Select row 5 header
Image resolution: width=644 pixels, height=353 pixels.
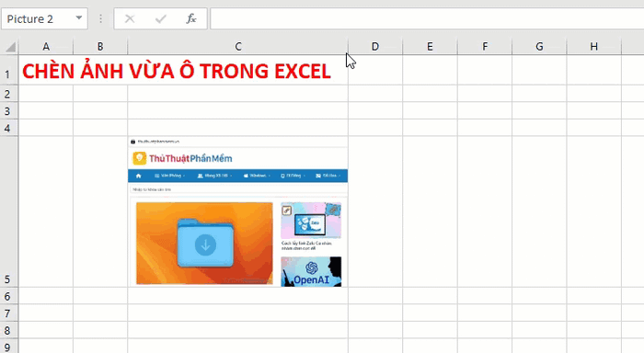tap(9, 211)
